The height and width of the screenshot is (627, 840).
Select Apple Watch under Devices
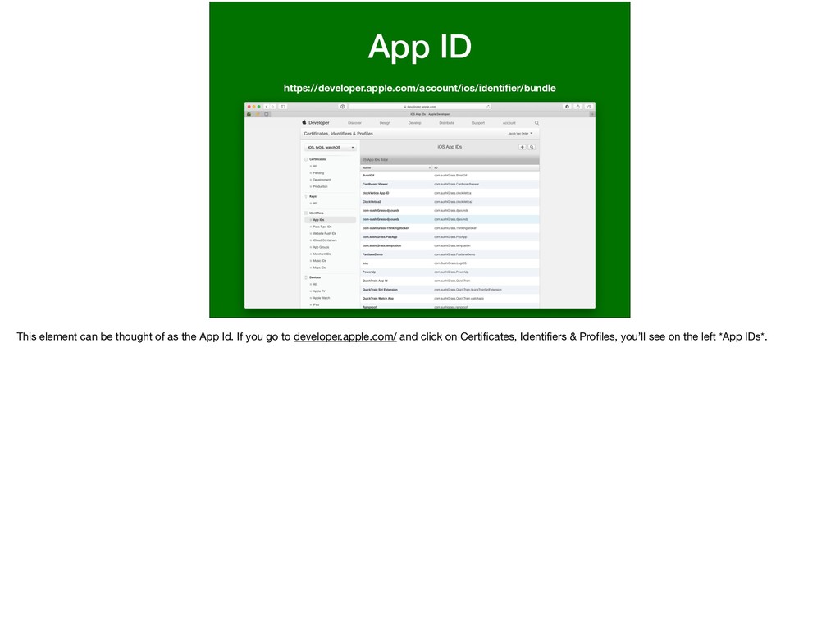322,298
